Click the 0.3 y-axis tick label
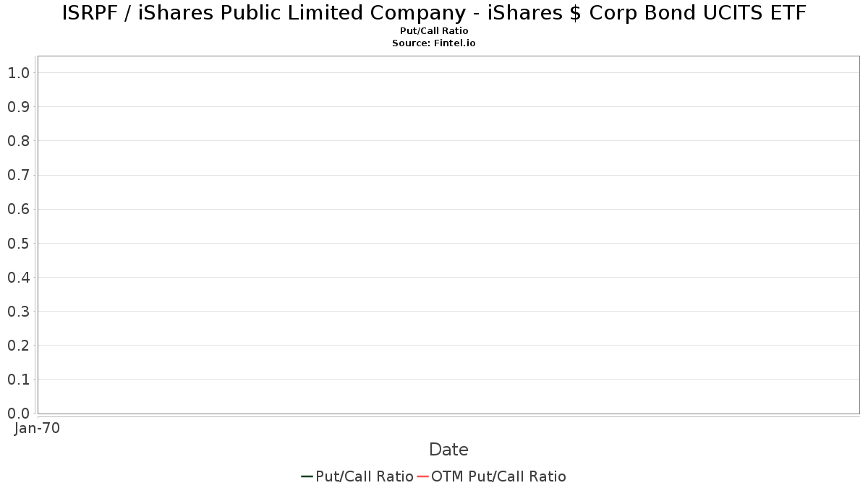The height and width of the screenshot is (488, 868). [x=18, y=312]
